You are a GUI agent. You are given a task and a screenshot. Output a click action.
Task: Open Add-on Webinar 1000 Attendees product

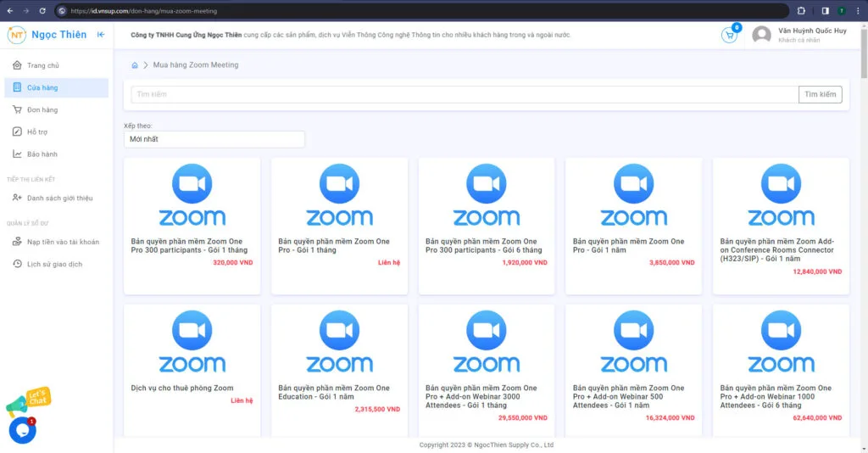[x=776, y=397]
